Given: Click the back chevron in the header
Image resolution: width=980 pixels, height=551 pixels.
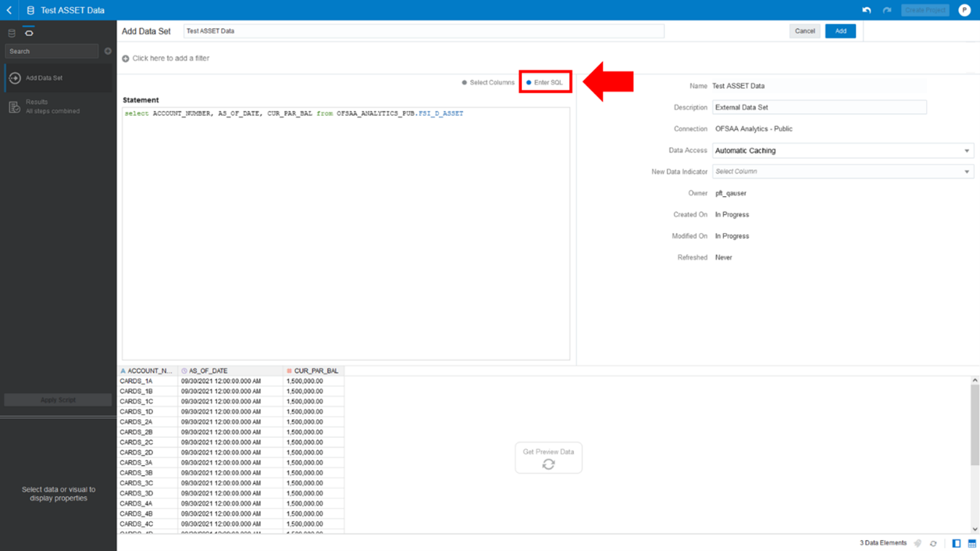Looking at the screenshot, I should pyautogui.click(x=9, y=9).
